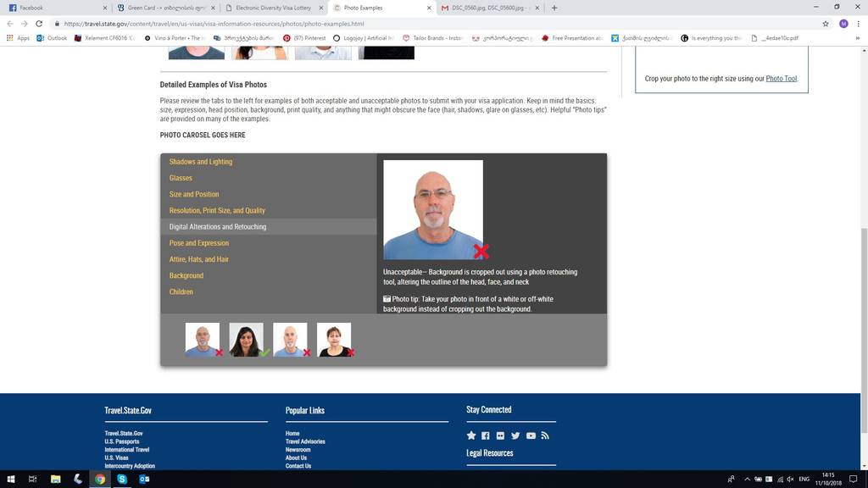Image resolution: width=868 pixels, height=488 pixels.
Task: Open footer Travel.State.Gov link
Action: point(124,433)
